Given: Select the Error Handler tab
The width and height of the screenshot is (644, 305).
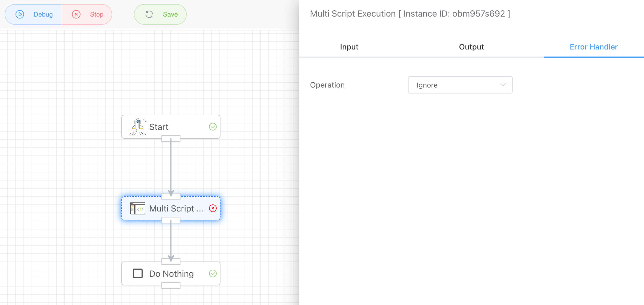Looking at the screenshot, I should coord(593,47).
